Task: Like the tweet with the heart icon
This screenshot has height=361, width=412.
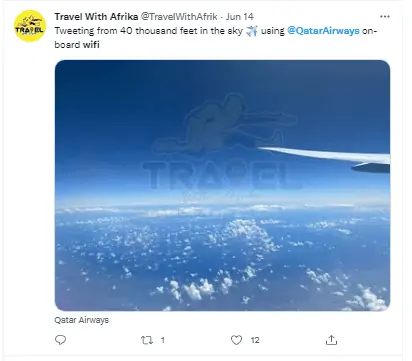Action: tap(236, 340)
